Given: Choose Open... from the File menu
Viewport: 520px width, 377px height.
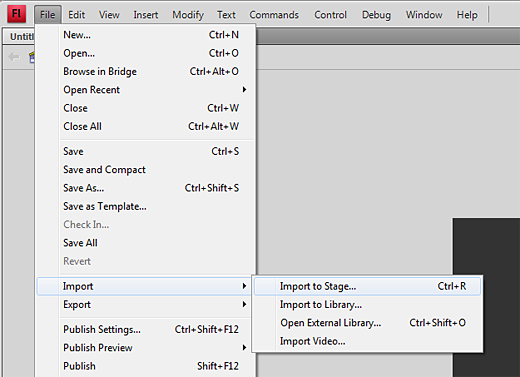Looking at the screenshot, I should (x=146, y=53).
